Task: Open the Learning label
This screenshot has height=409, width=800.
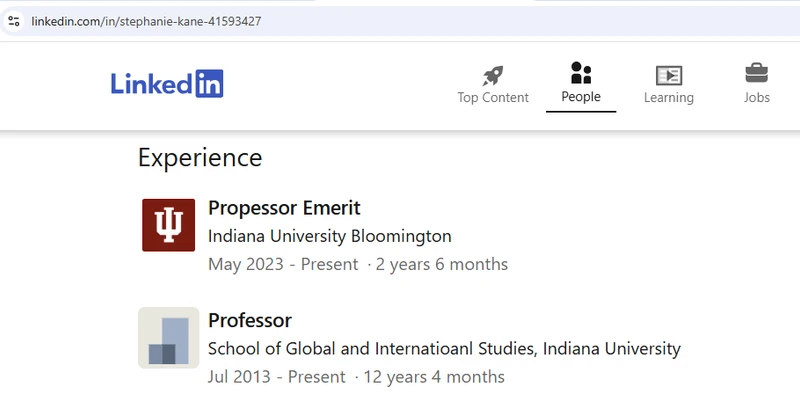Action: (669, 97)
